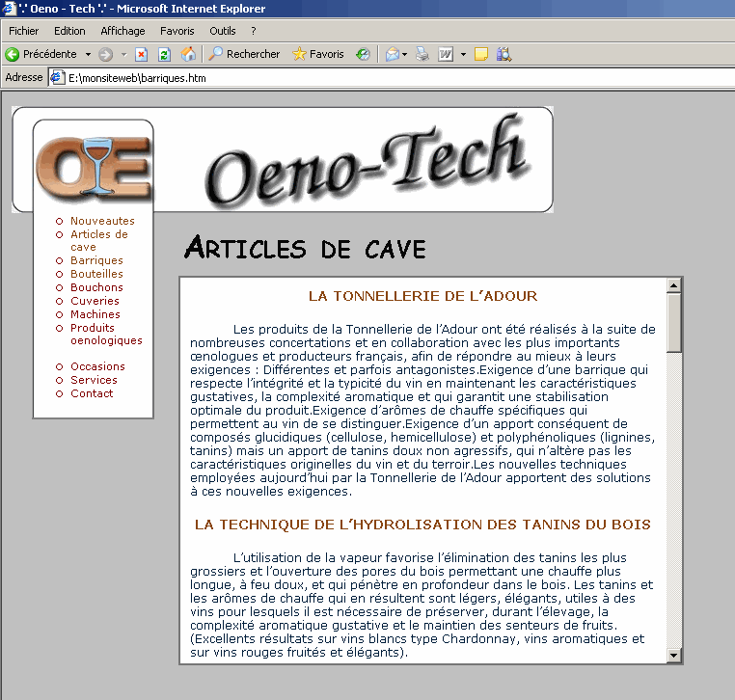Open the Barriques link
The height and width of the screenshot is (700, 735).
coord(96,260)
